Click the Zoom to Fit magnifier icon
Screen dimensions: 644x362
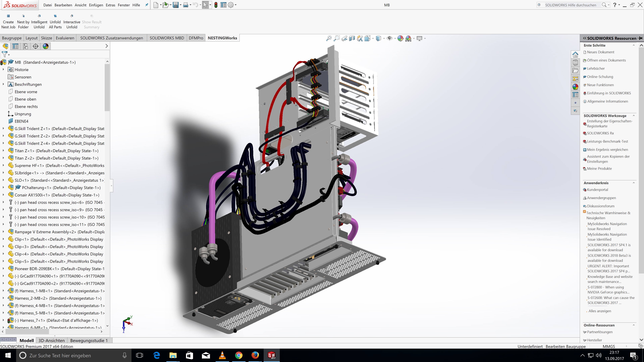coord(329,38)
